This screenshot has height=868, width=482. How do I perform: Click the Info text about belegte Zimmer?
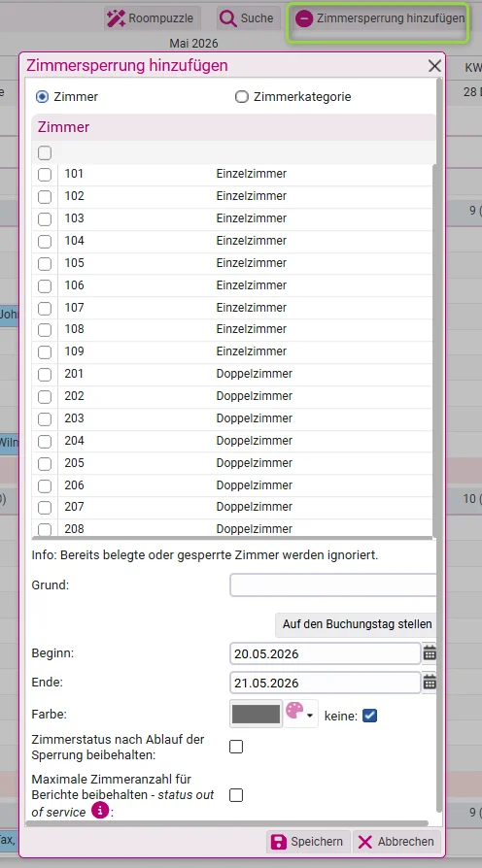coord(205,555)
